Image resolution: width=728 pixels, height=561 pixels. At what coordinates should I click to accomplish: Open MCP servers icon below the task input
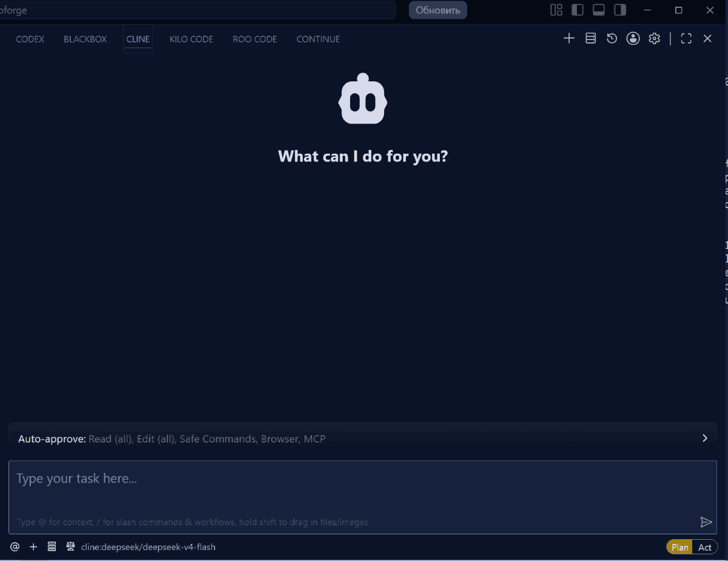click(x=52, y=547)
